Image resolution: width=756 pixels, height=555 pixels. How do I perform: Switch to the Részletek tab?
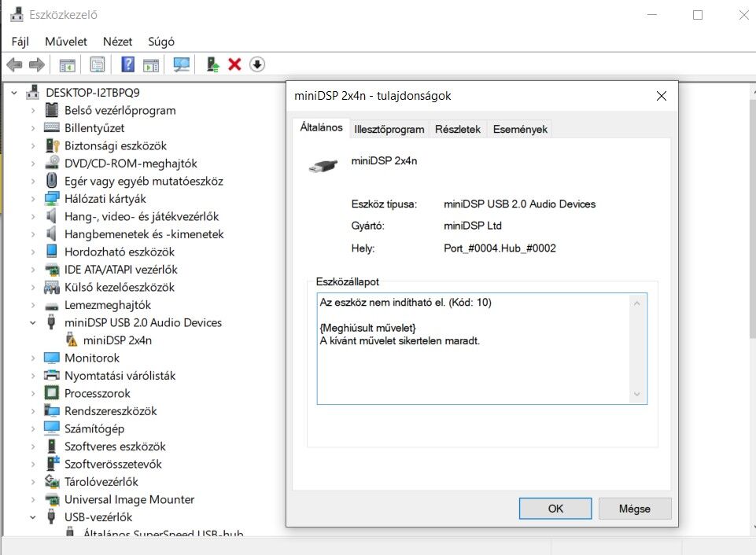click(x=458, y=129)
